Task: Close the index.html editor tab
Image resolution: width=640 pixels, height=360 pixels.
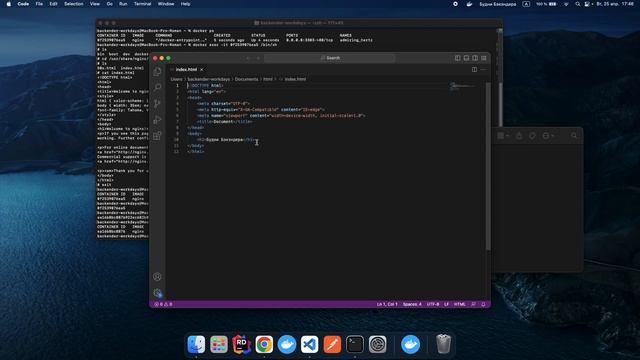Action: coord(202,70)
